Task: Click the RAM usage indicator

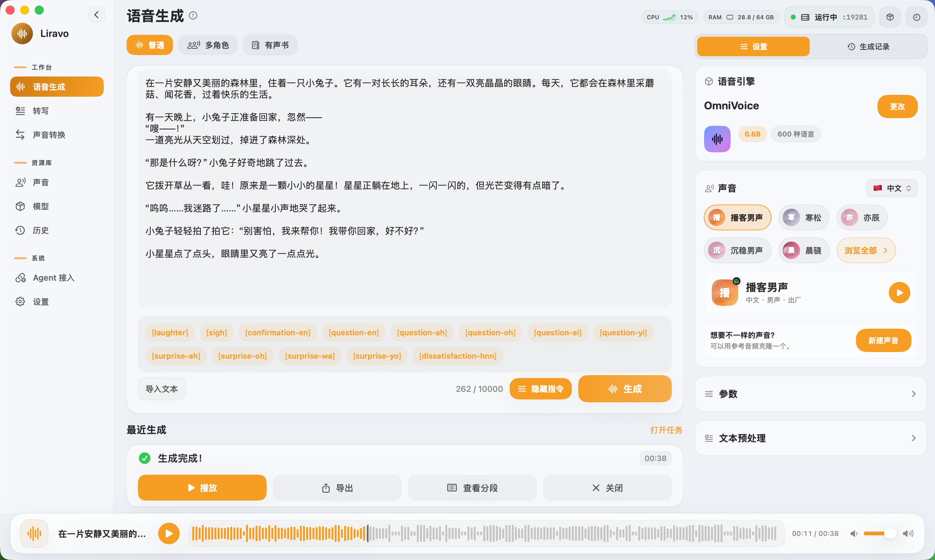Action: [741, 17]
